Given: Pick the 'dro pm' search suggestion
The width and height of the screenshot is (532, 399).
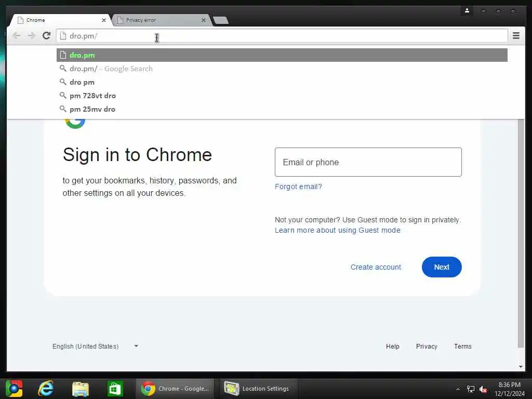Looking at the screenshot, I should tap(282, 82).
